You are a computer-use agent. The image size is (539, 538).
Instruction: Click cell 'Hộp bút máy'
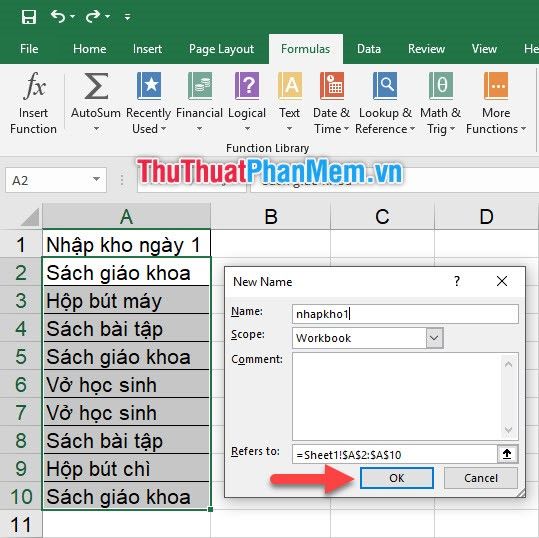click(x=126, y=300)
